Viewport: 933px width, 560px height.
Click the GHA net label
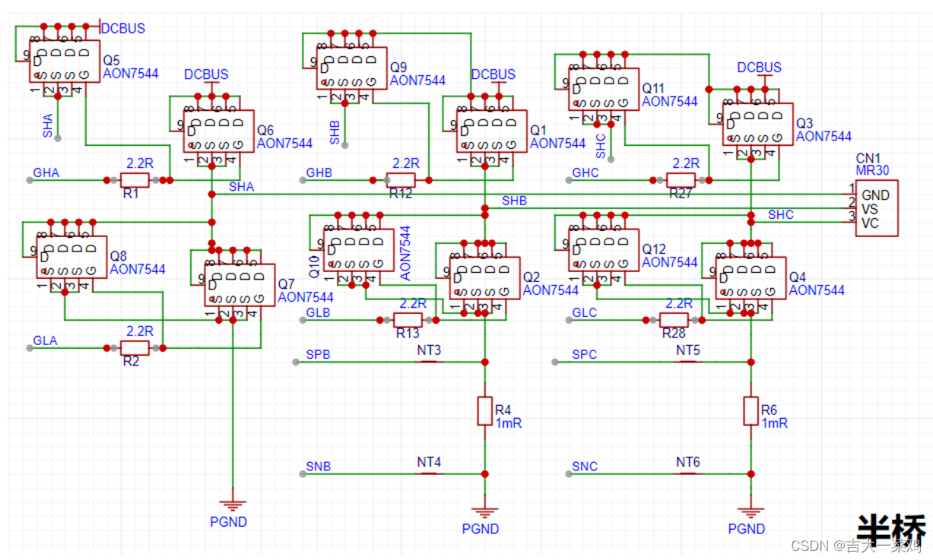[46, 173]
